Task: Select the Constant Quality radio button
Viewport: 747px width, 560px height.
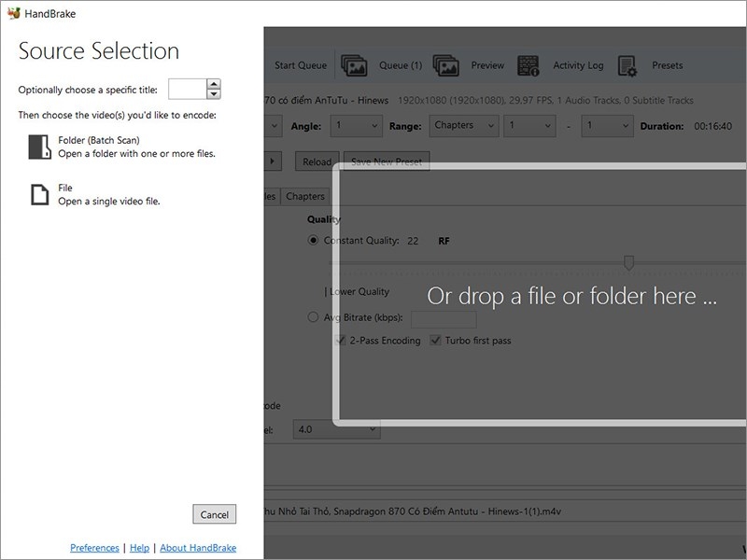Action: tap(313, 241)
